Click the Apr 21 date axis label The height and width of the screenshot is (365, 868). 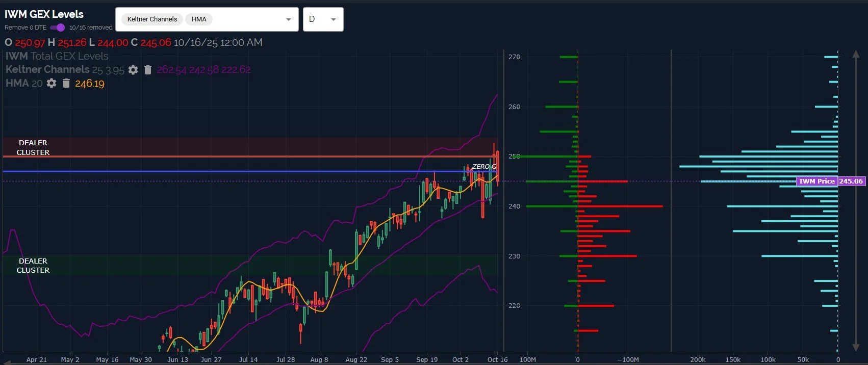[37, 359]
